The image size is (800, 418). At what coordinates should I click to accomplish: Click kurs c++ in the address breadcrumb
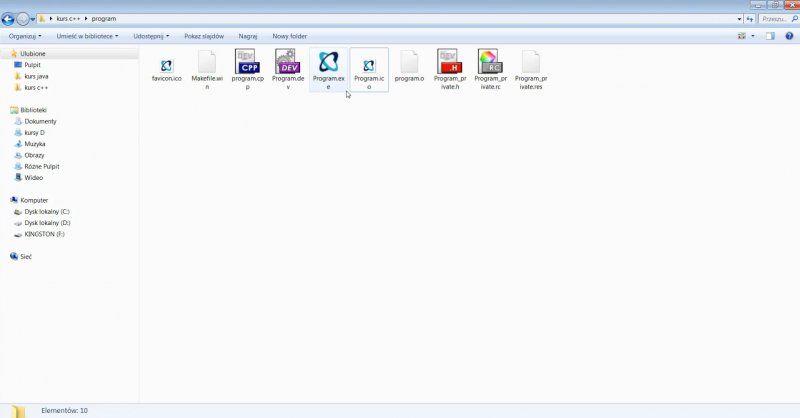67,18
